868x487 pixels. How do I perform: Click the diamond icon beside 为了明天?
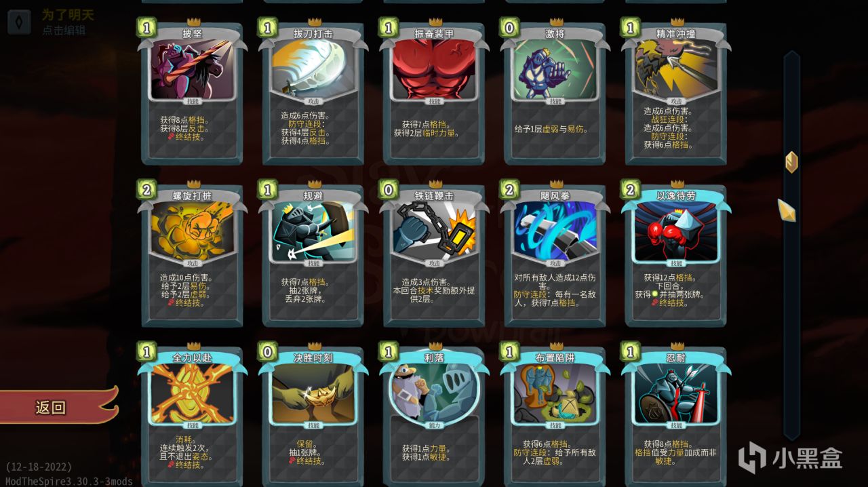click(19, 21)
